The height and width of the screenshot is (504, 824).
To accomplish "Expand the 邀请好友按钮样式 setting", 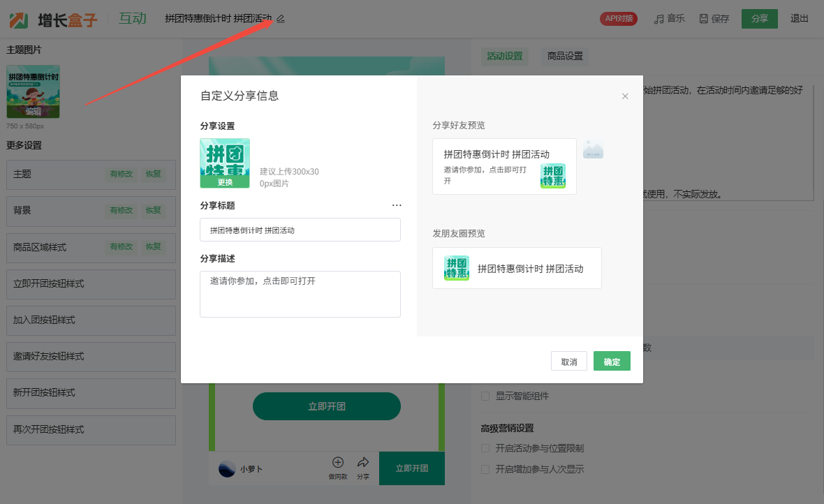I will (91, 357).
